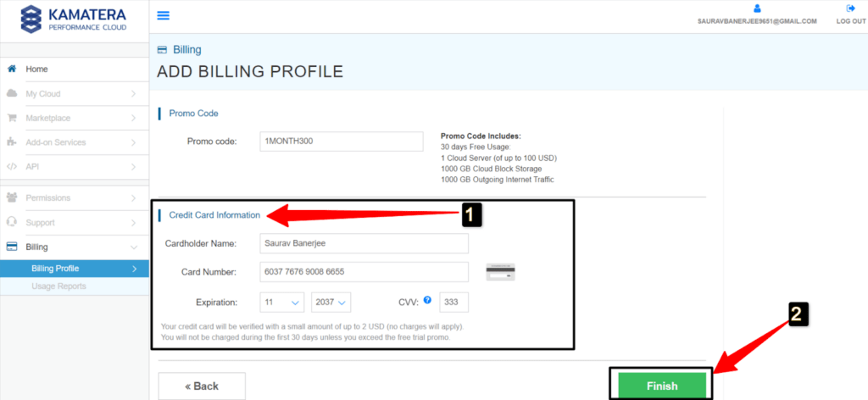The height and width of the screenshot is (400, 868).
Task: Expand the Add-on Services chevron
Action: click(133, 142)
